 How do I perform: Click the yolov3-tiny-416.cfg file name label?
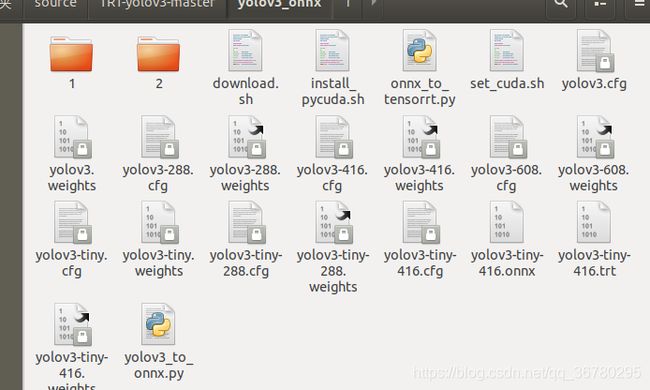click(420, 263)
